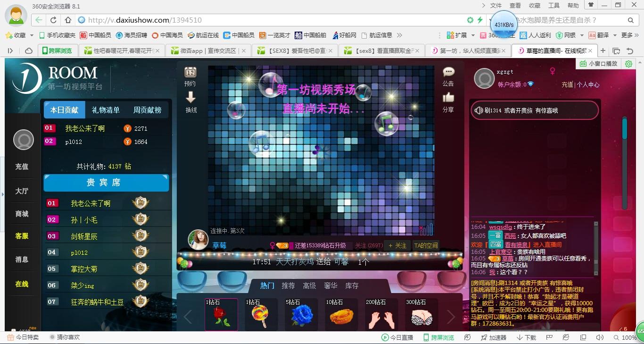Viewport: 644px width, 344px height.
Task: Toggle the 加速器 accelerator
Action: pyautogui.click(x=494, y=337)
